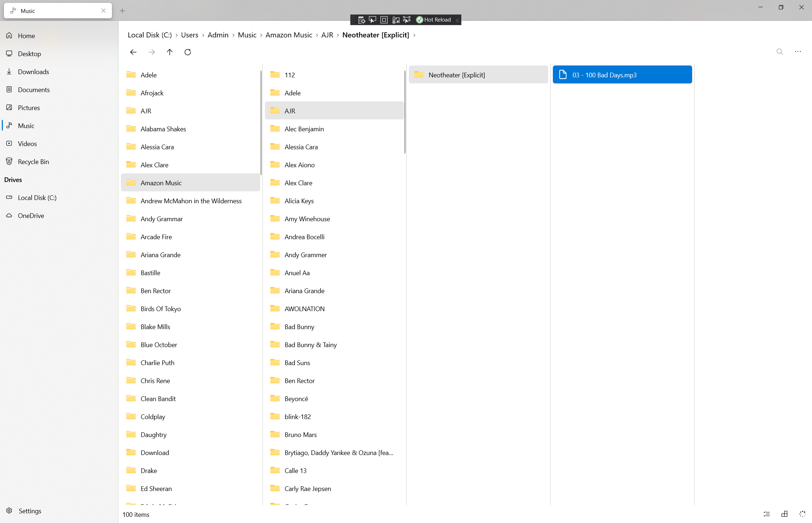Screen dimensions: 812x523
Task: Click the dashed-frame cursor debug icon
Action: coord(407,20)
